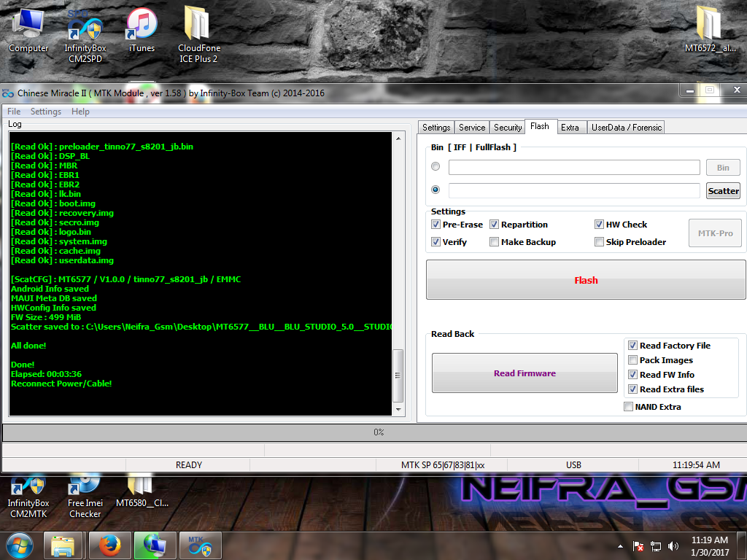This screenshot has width=747, height=560.
Task: Switch to the UserData / Forensic tab
Action: 627,127
